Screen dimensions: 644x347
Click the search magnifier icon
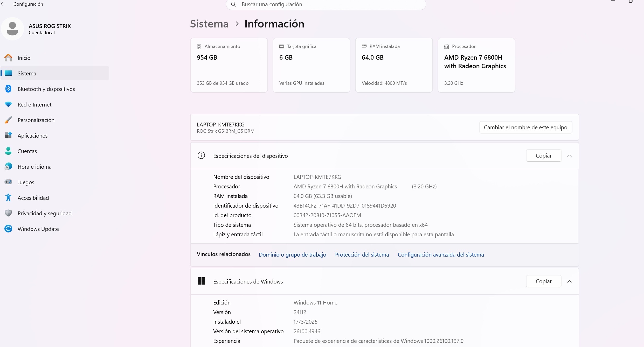[233, 4]
